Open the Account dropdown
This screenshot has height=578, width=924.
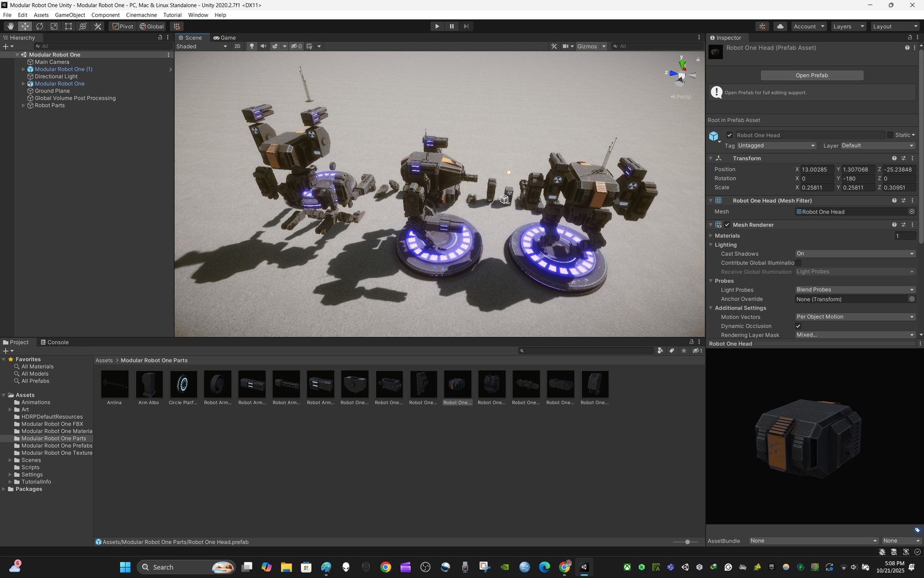(809, 26)
